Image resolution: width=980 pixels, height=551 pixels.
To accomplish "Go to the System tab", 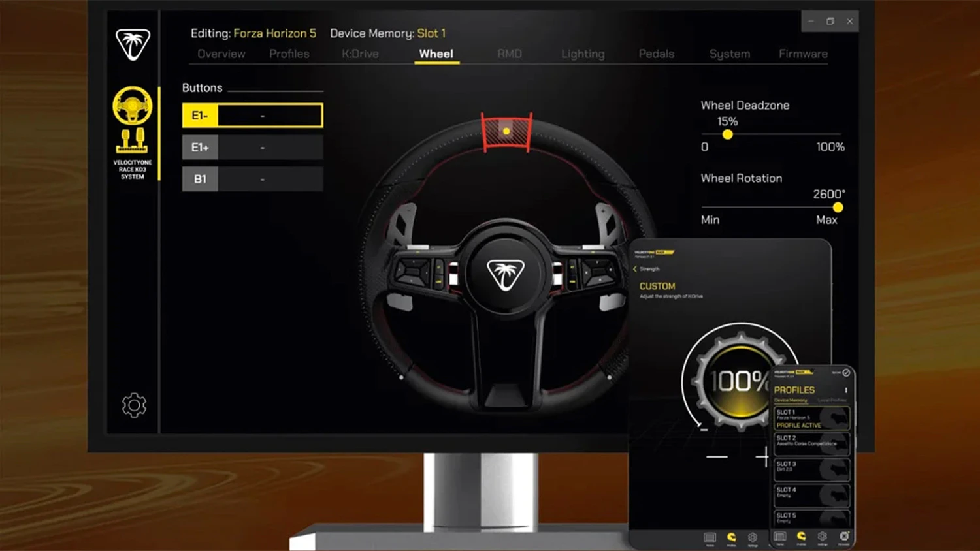I will pos(730,54).
